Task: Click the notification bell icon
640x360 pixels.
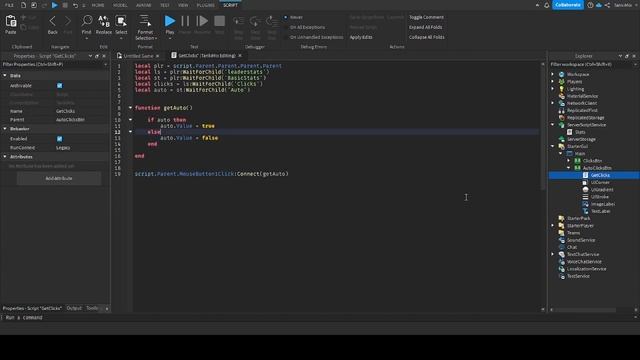Action: coord(547,5)
